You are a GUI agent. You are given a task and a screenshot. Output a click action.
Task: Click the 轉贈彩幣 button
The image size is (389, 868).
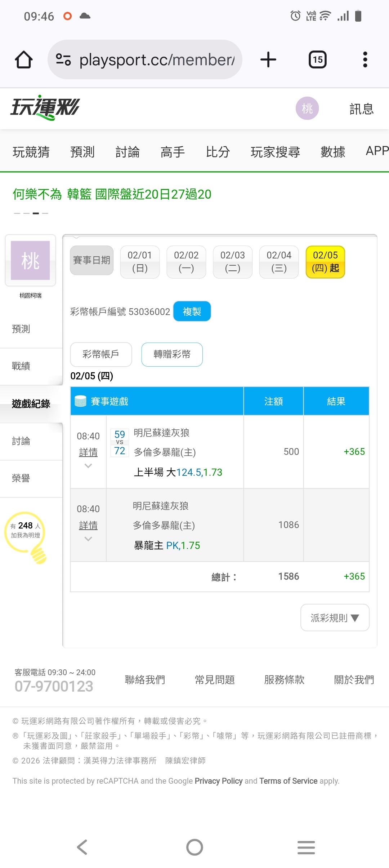pos(172,354)
